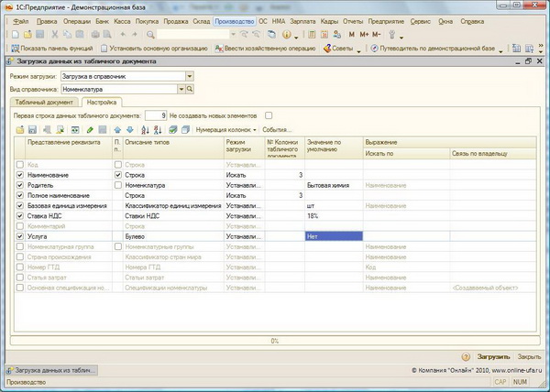Open the search field dropdown arrow in main toolbar

click(233, 34)
